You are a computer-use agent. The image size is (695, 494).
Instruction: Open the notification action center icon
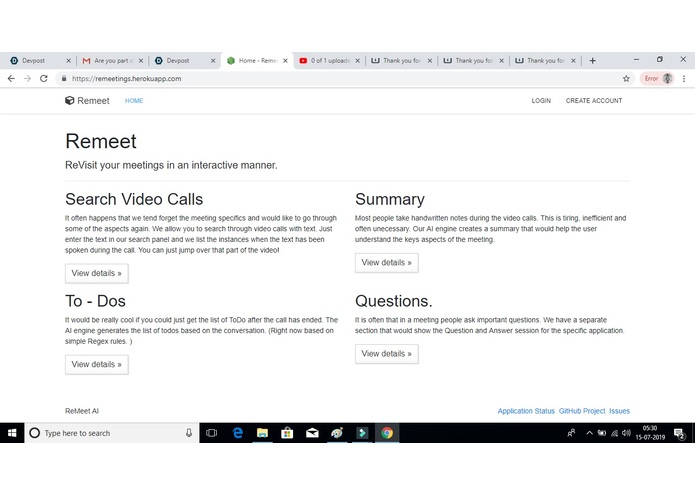coord(679,433)
